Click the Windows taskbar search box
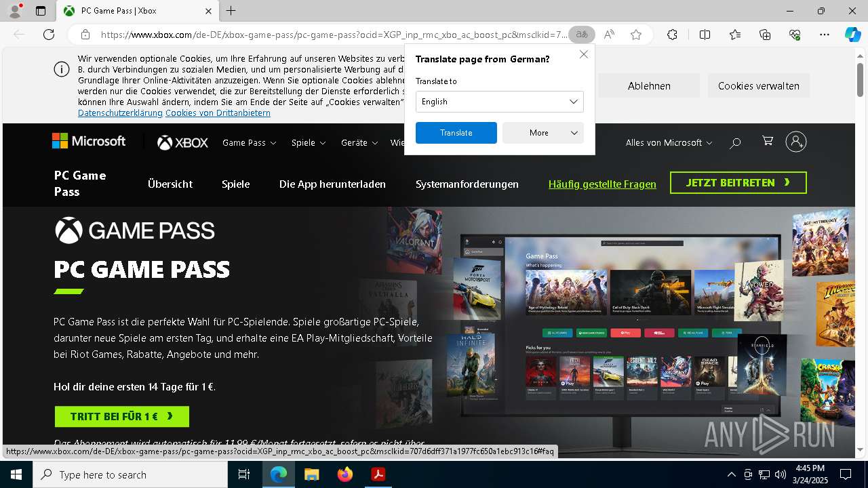This screenshot has width=868, height=488. (x=130, y=474)
